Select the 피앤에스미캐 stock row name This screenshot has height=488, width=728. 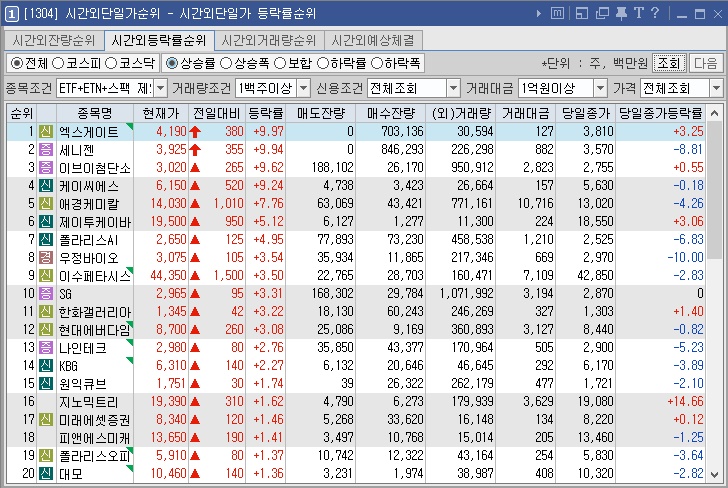(94, 438)
